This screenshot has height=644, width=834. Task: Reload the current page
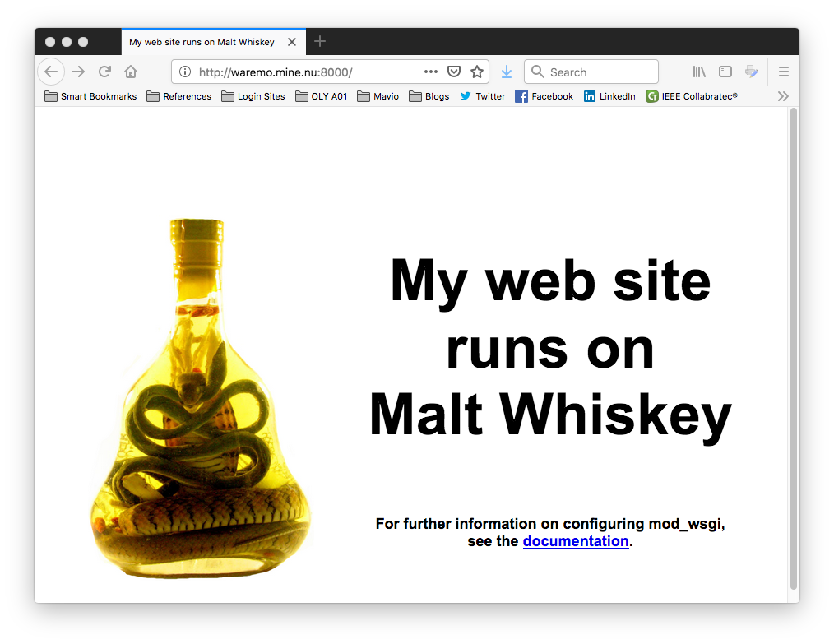(104, 72)
